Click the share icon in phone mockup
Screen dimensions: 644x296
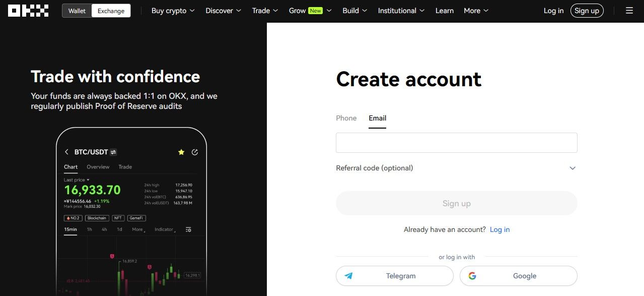[195, 152]
